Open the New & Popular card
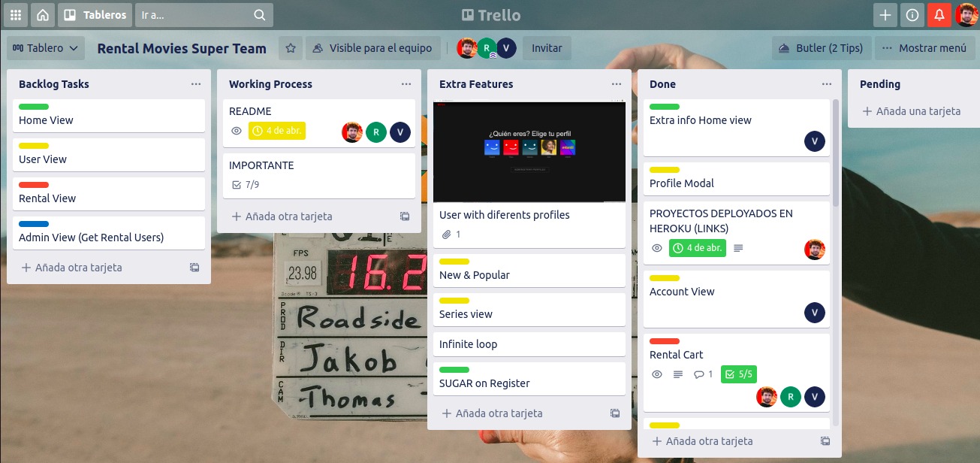980x463 pixels. pos(529,271)
